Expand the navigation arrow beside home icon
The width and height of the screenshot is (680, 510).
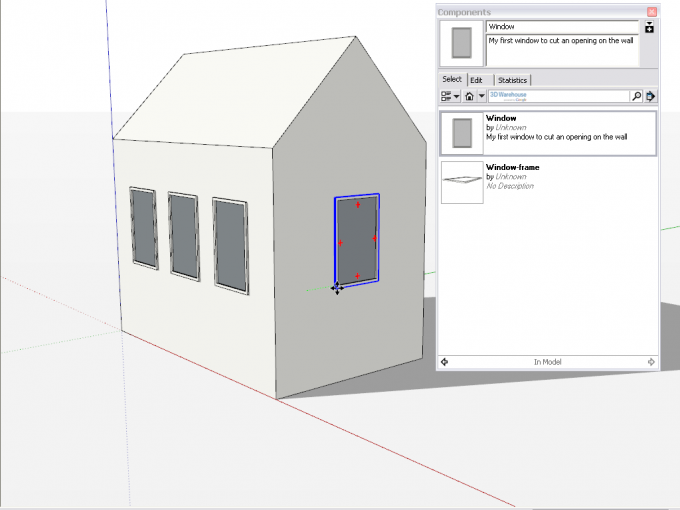tap(481, 97)
